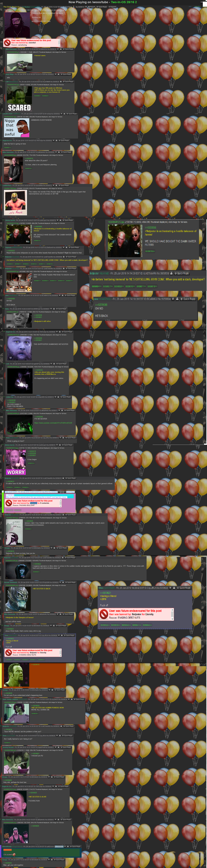The width and height of the screenshot is (207, 868).
Task: Click the warning triangle on zane's enlarged post
Action: [177, 299]
